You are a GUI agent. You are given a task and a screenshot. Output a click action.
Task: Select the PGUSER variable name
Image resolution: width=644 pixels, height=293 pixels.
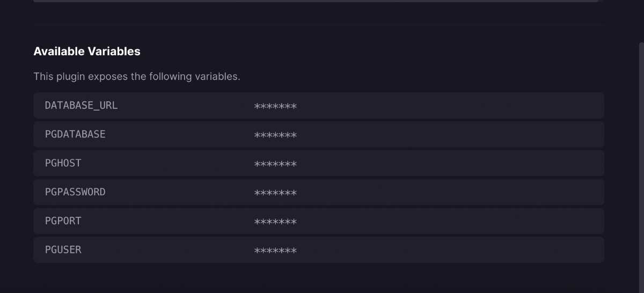pyautogui.click(x=63, y=250)
